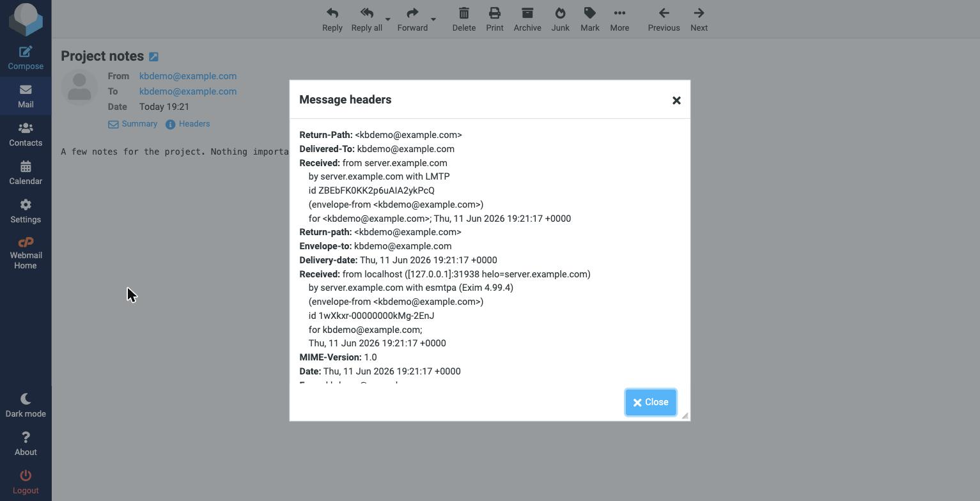This screenshot has height=501, width=980.
Task: Click the Roundcube logo
Action: (x=26, y=19)
